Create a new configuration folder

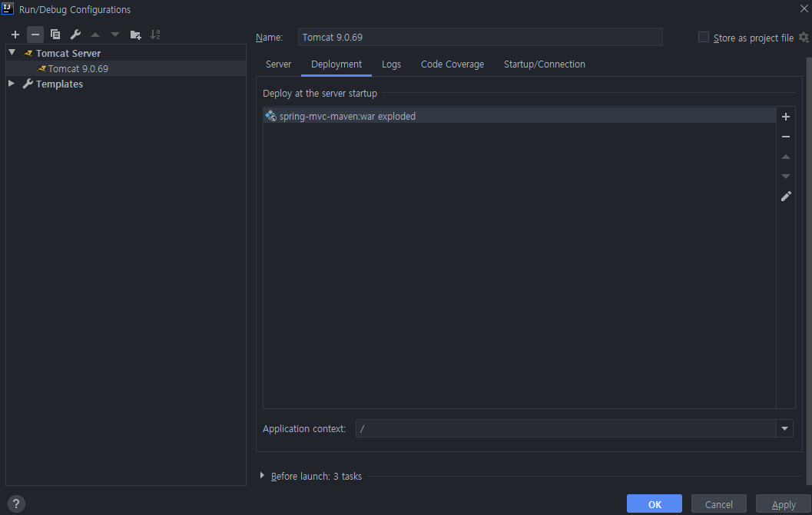[x=135, y=35]
